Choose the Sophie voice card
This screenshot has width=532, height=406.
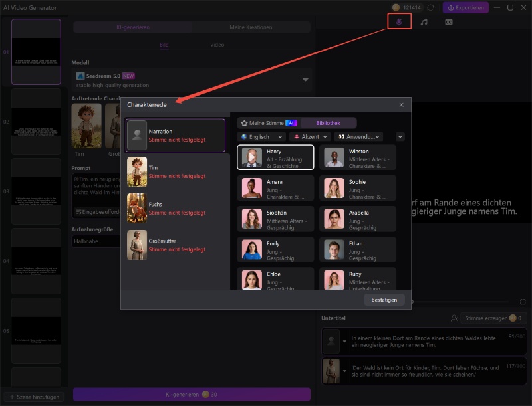coord(358,188)
